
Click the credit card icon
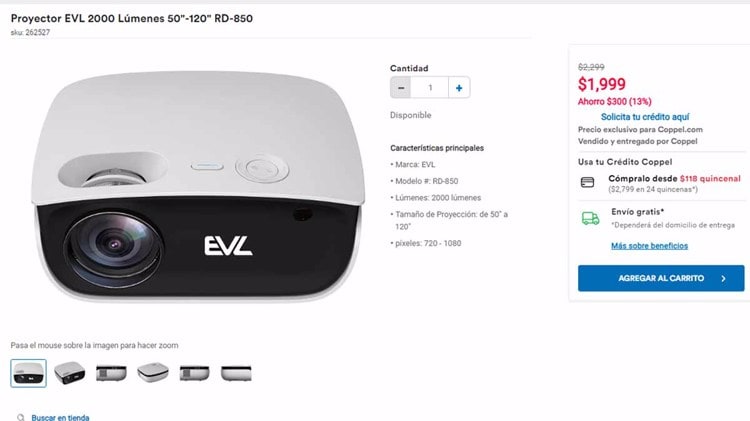coord(587,182)
